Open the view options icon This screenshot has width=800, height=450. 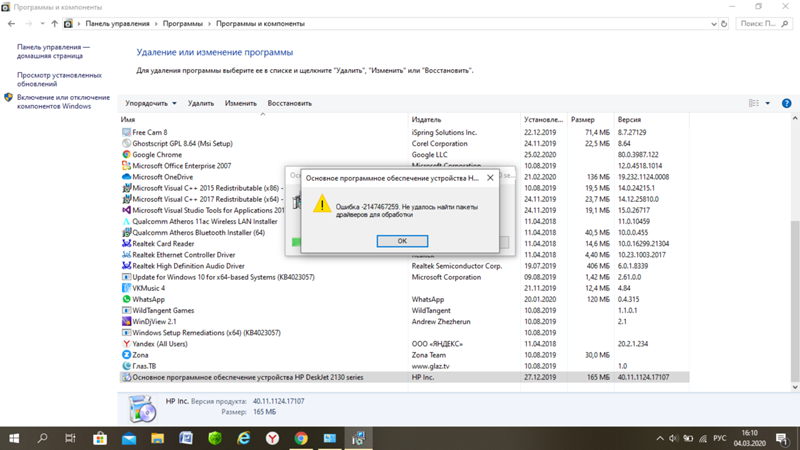[x=754, y=103]
